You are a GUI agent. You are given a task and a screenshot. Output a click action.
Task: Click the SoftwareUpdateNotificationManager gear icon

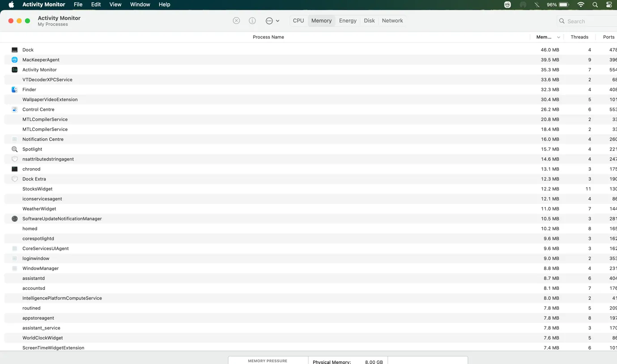pyautogui.click(x=14, y=219)
